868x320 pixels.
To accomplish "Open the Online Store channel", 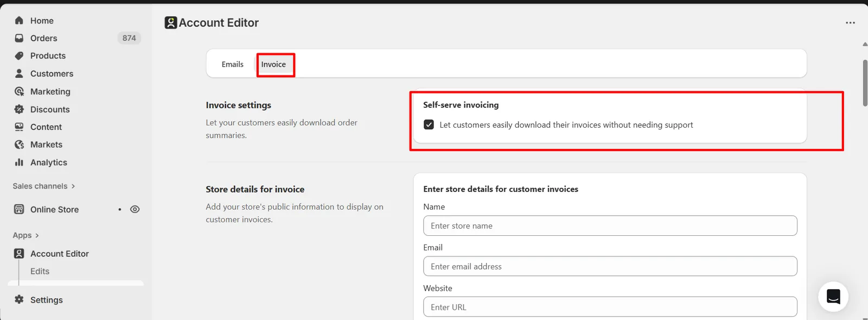I will coord(54,209).
